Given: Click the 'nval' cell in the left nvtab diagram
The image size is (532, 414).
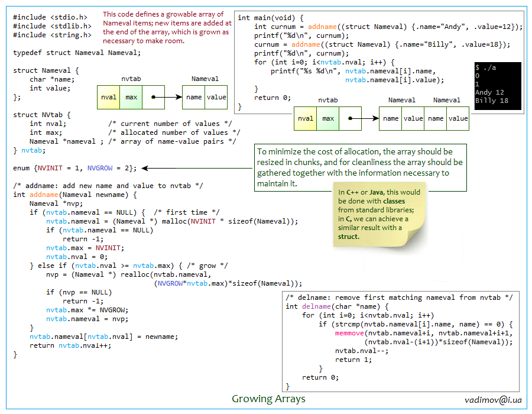Looking at the screenshot, I should [x=109, y=98].
